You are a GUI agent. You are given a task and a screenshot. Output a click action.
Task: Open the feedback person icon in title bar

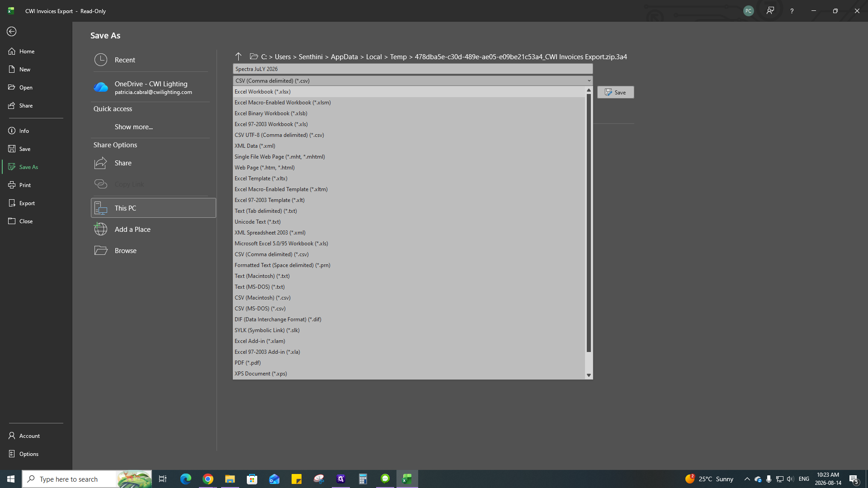[x=770, y=11]
